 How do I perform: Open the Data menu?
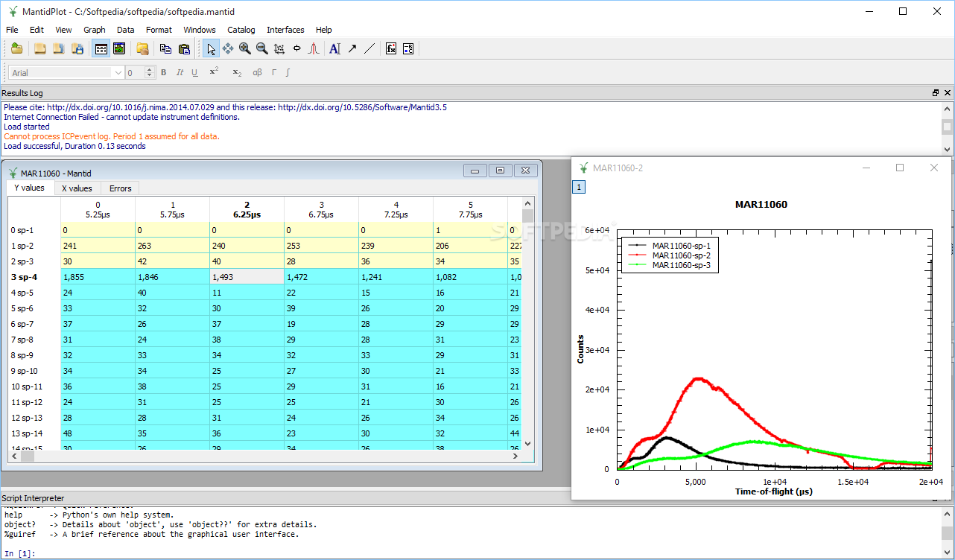pos(126,30)
